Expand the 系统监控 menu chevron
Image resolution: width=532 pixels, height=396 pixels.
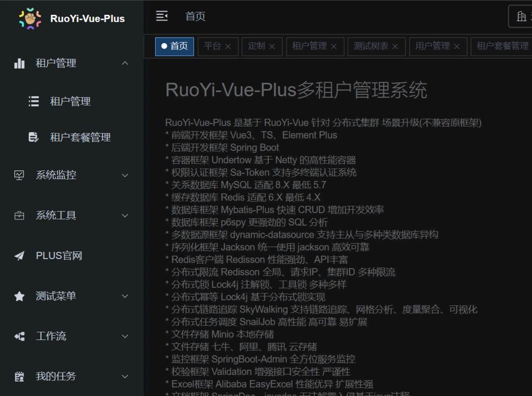pos(125,175)
